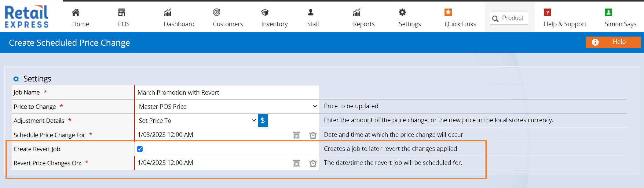Open the Help & Support label
The image size is (644, 188).
pyautogui.click(x=565, y=24)
